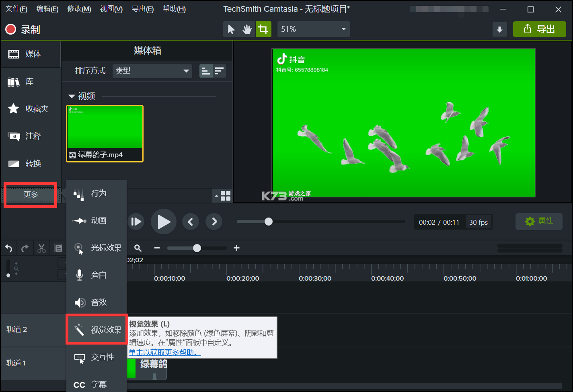The height and width of the screenshot is (392, 573).
Task: Collapse the 视频 section triangle
Action: (72, 96)
